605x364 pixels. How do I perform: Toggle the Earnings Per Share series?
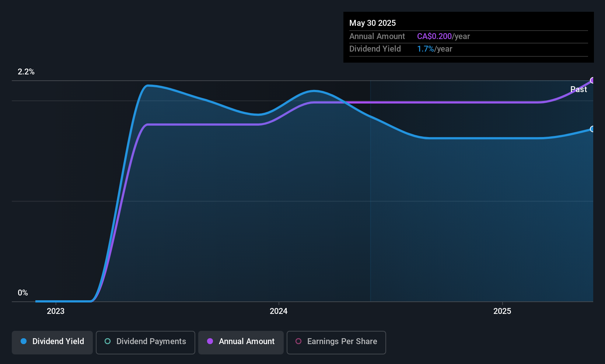pyautogui.click(x=336, y=343)
